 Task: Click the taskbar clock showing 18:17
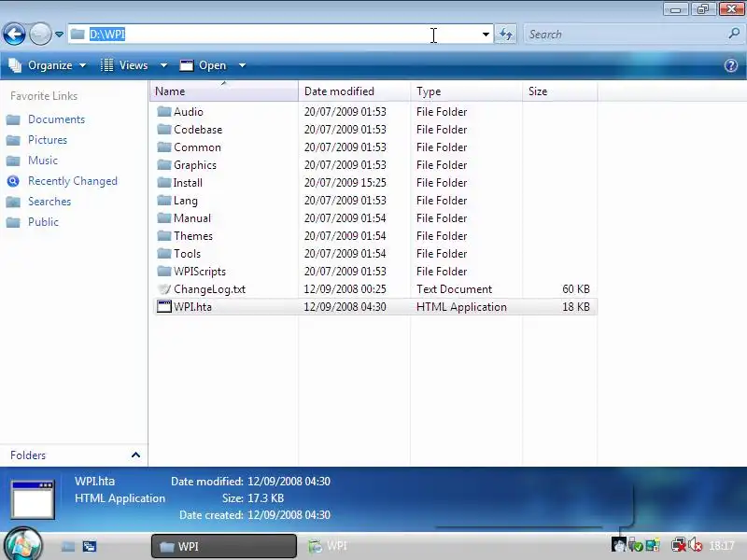(x=721, y=545)
